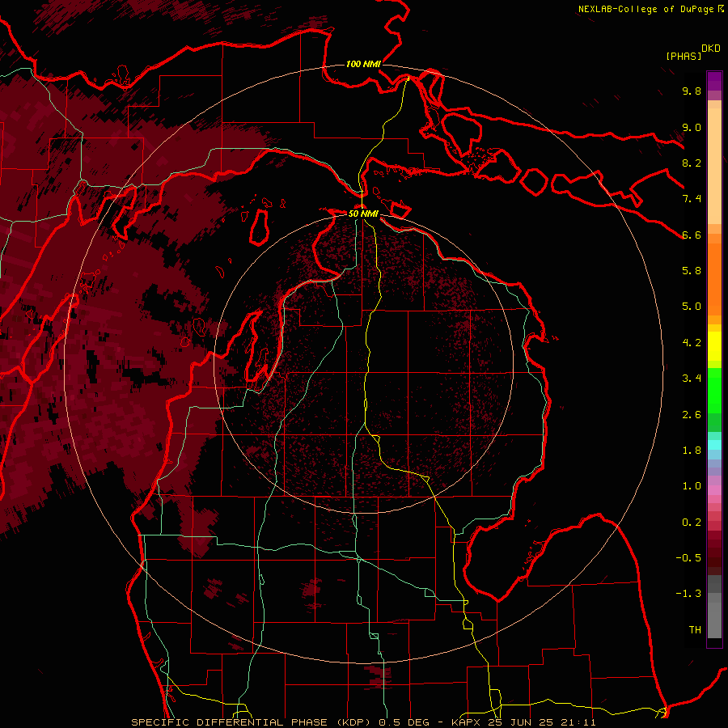Image resolution: width=728 pixels, height=728 pixels.
Task: Click the [PHAS] units label
Action: coord(684,56)
